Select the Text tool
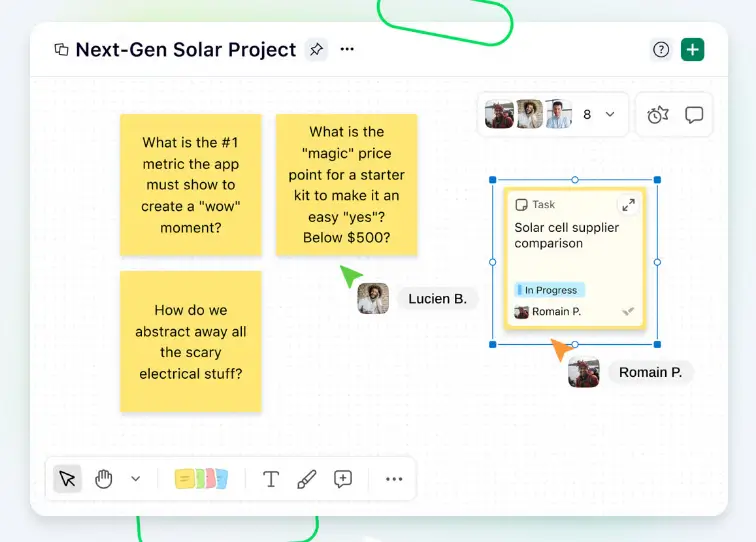The height and width of the screenshot is (542, 756). (x=270, y=479)
